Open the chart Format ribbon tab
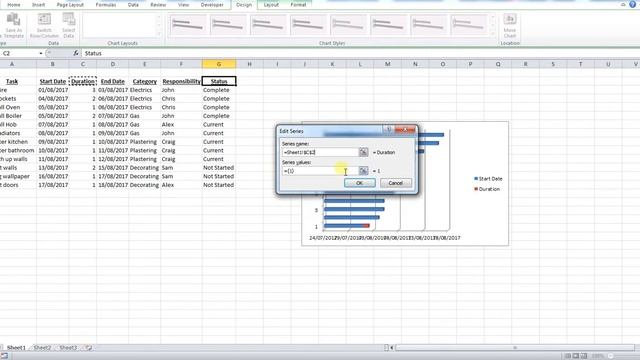 (x=298, y=5)
